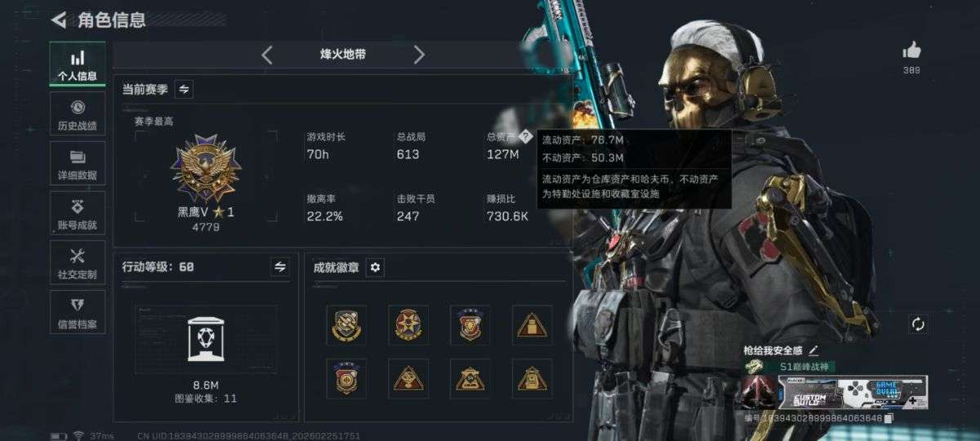Open the 个人信息 tab

tap(77, 65)
